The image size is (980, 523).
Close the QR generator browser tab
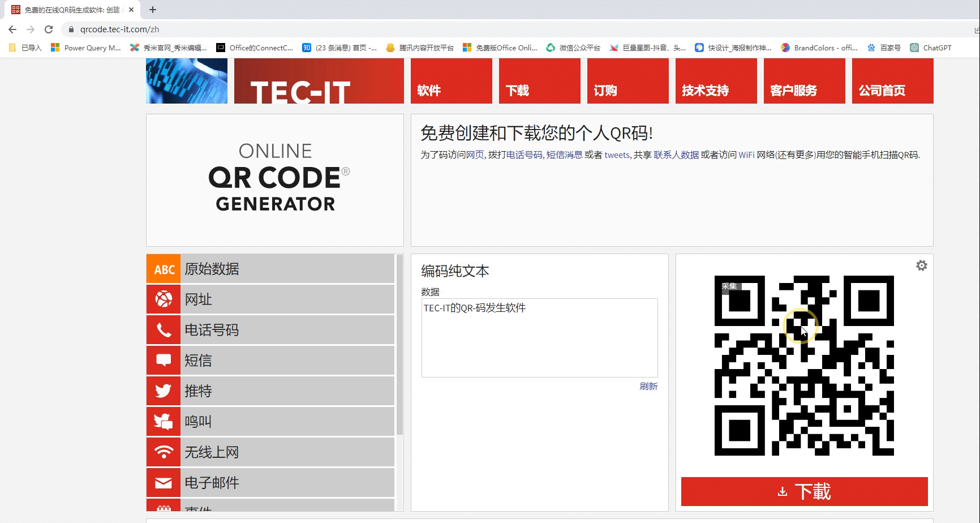coord(131,10)
